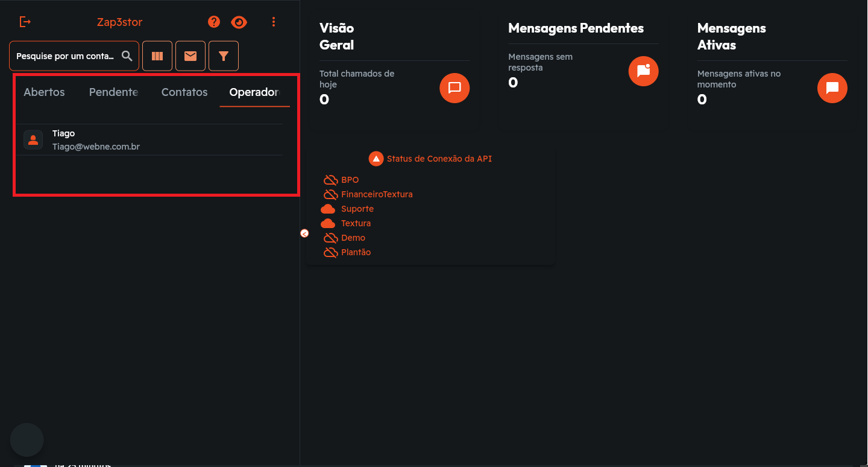Viewport: 868px width, 467px height.
Task: Click the envelope mail button
Action: tap(190, 56)
